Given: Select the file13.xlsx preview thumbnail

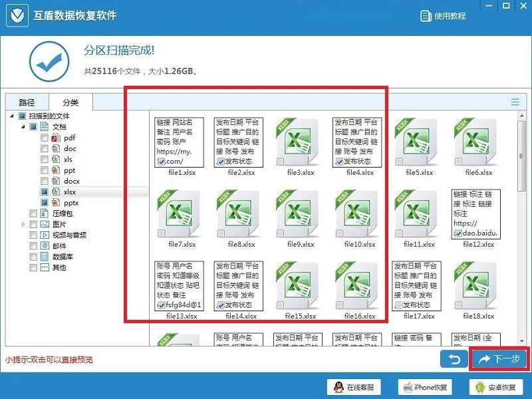Looking at the screenshot, I should click(179, 286).
